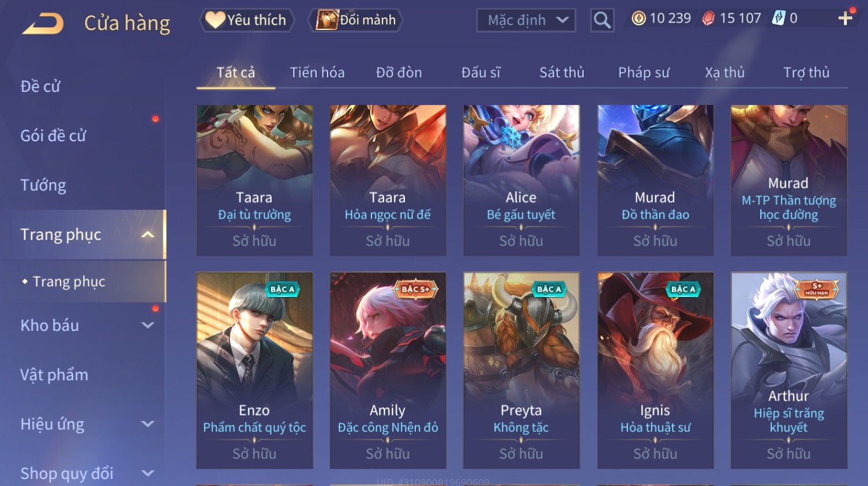Select the Amily Đặc công Nhện đỏ skin
868x486 pixels.
click(388, 370)
